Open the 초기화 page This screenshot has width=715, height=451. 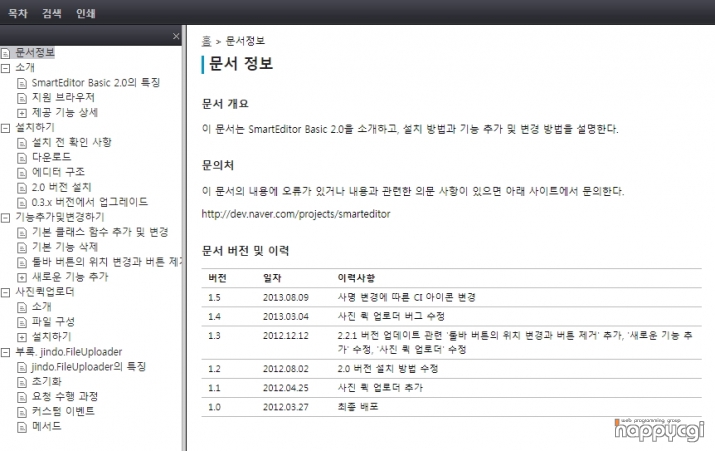tap(47, 382)
